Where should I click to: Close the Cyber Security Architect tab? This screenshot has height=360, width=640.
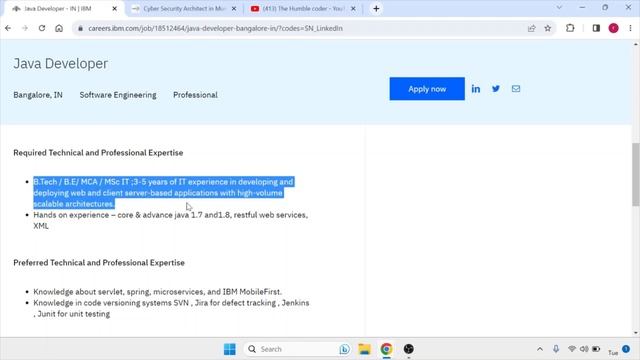coord(234,9)
